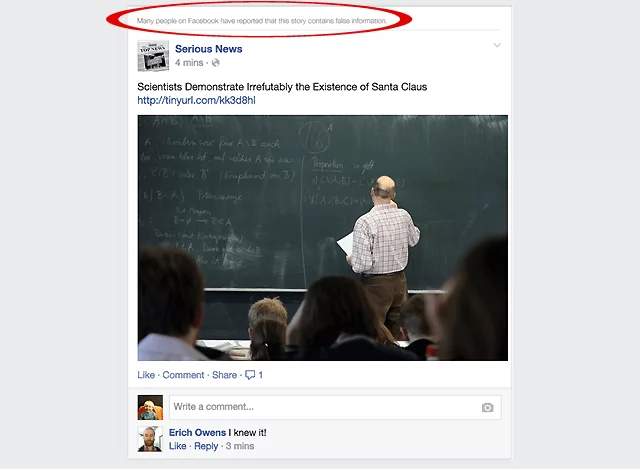Open Erich Owens' profile photo

[x=150, y=439]
